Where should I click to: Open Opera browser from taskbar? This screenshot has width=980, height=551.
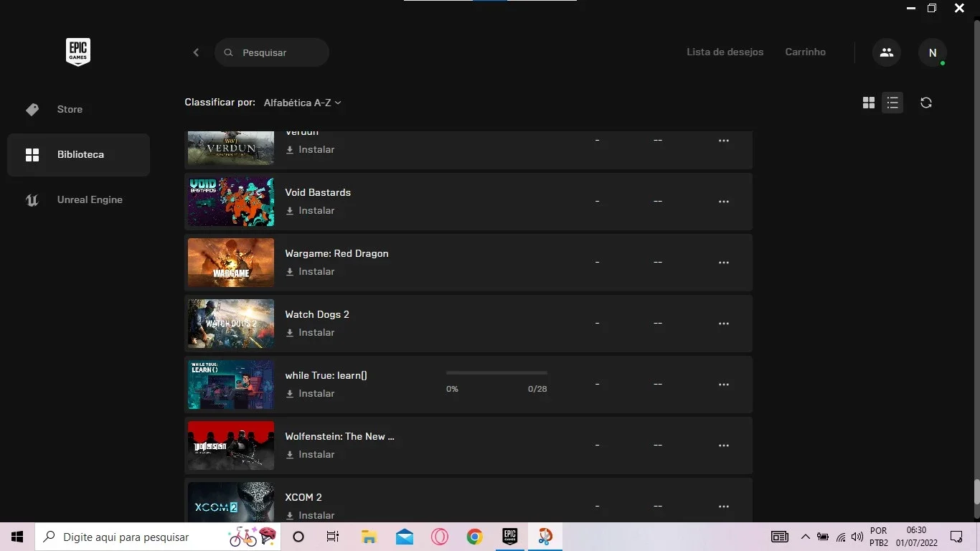439,537
